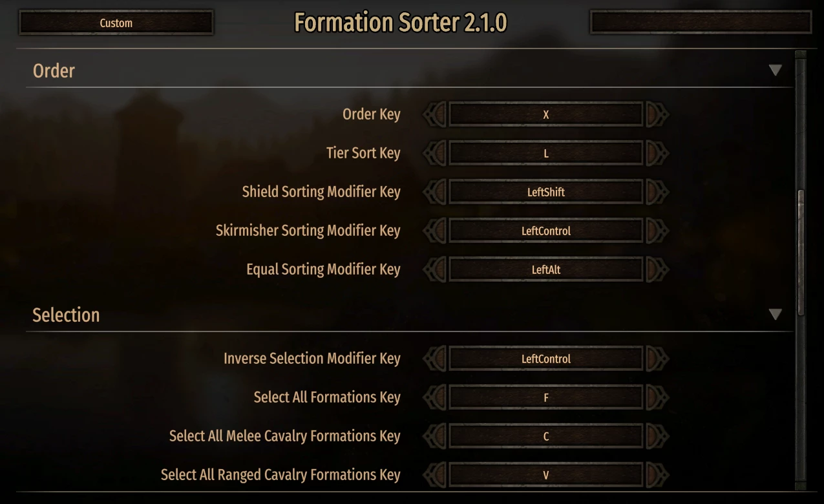Screen dimensions: 824x504
Task: Open Select All Formations dropdown showing F
Action: point(546,398)
